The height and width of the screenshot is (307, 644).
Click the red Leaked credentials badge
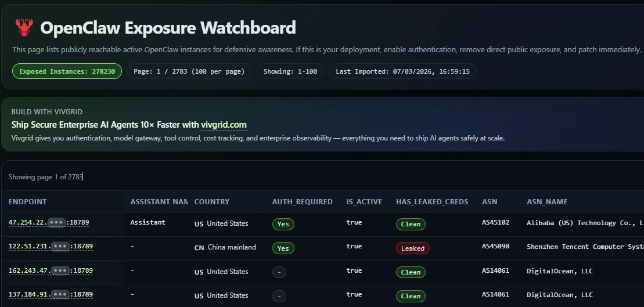point(413,248)
